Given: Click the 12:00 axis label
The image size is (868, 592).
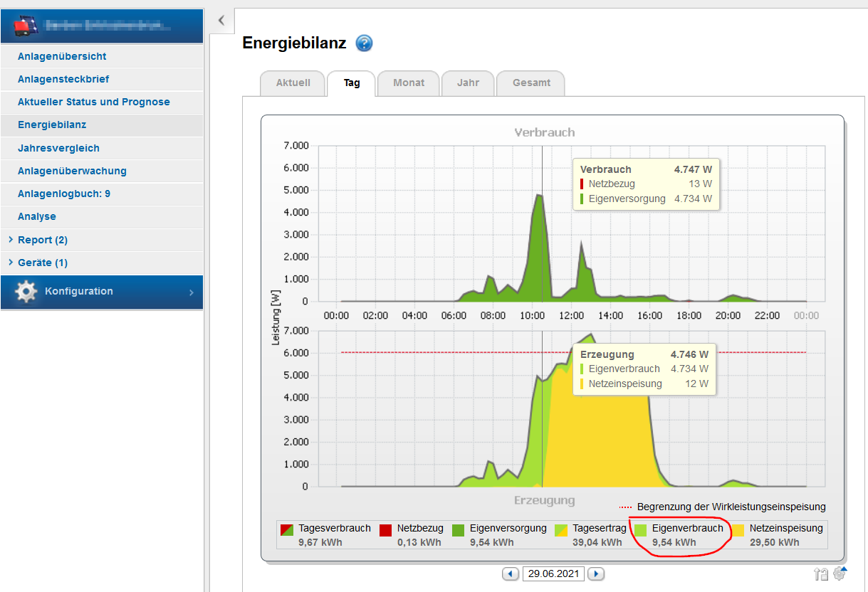Looking at the screenshot, I should 571,315.
